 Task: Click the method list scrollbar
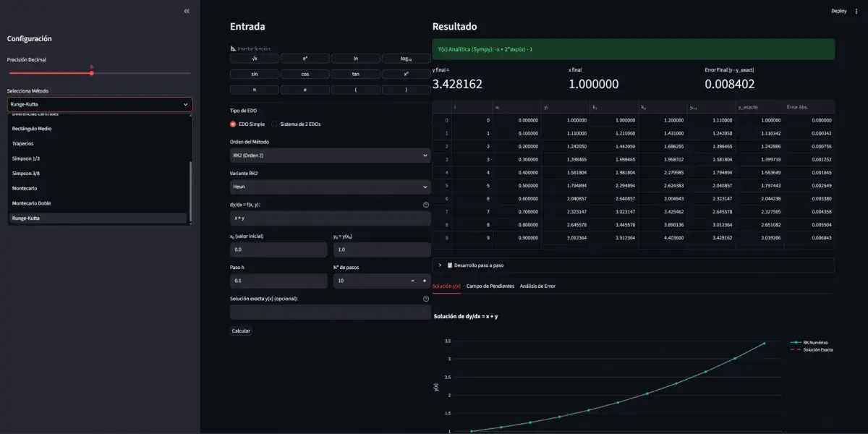coord(191,191)
